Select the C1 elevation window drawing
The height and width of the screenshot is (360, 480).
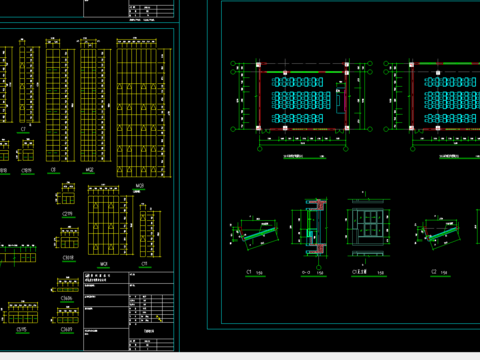click(x=368, y=227)
